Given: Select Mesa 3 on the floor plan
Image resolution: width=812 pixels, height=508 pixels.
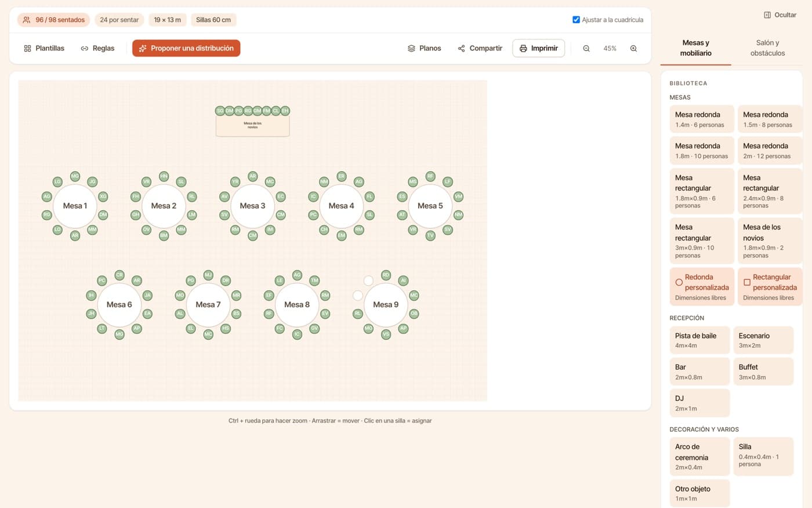Looking at the screenshot, I should pos(252,206).
